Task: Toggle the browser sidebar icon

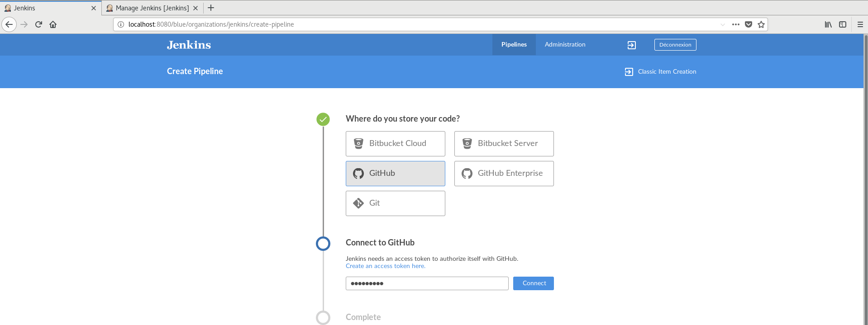Action: click(843, 24)
